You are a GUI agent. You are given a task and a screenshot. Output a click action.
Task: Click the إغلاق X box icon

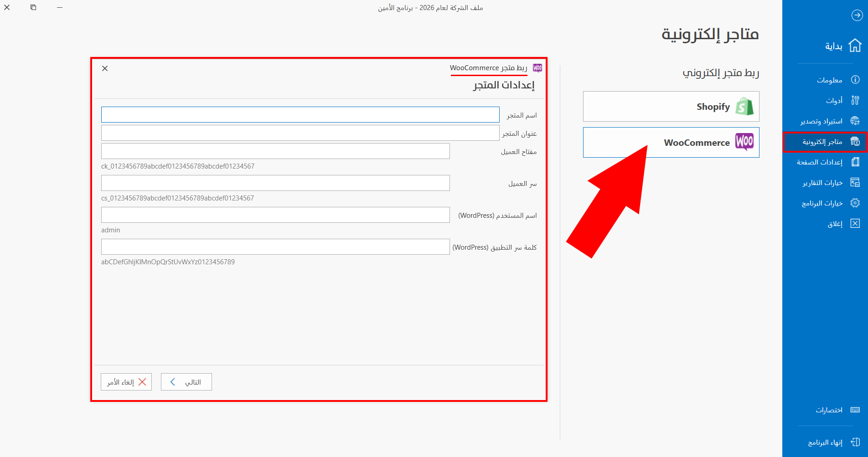855,223
